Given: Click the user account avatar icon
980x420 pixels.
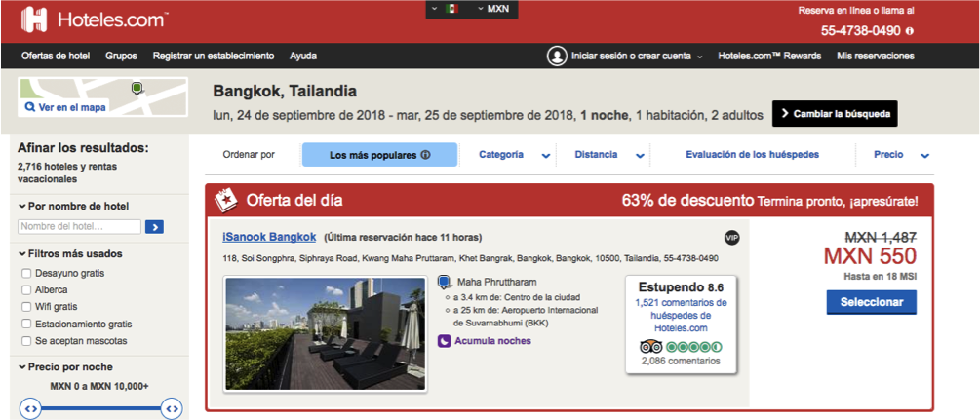Looking at the screenshot, I should (x=556, y=56).
